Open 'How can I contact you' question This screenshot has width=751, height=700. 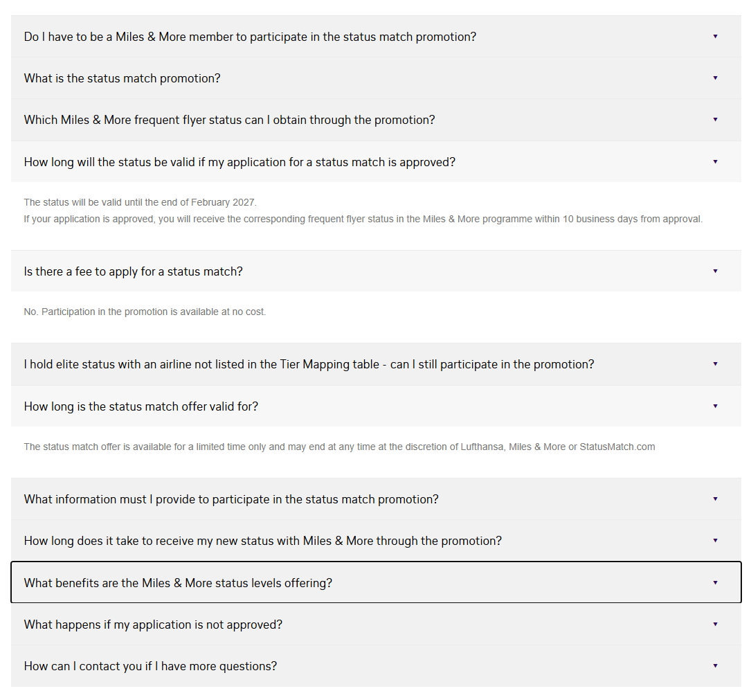click(150, 666)
